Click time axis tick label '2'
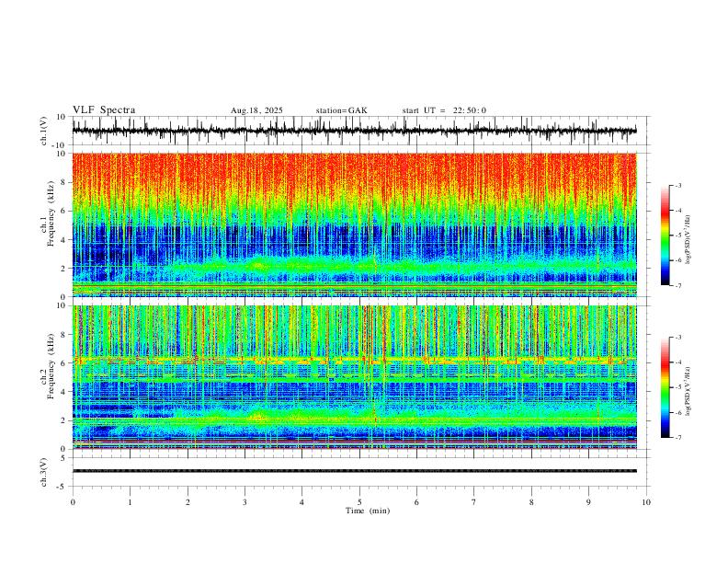Screen dimensions: 728x563 tap(188, 502)
